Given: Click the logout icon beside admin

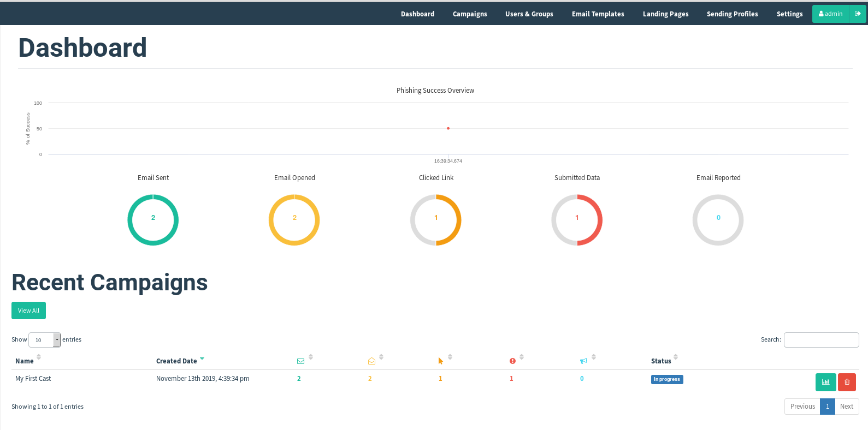Looking at the screenshot, I should [x=858, y=14].
